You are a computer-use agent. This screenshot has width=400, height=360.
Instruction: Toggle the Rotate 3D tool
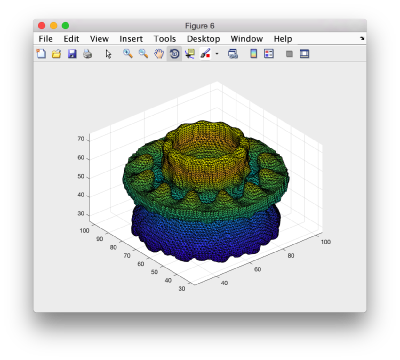174,54
